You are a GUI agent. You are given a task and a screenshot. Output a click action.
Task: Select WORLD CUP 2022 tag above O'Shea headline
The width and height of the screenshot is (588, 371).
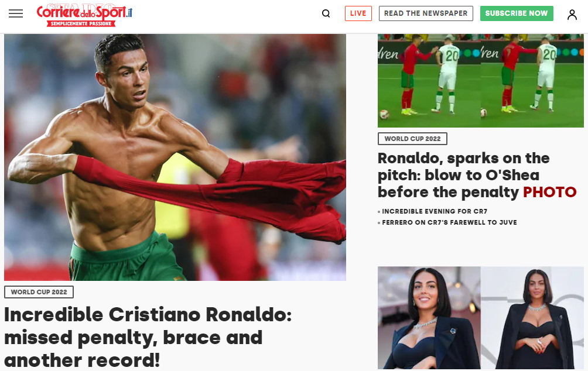coord(412,139)
